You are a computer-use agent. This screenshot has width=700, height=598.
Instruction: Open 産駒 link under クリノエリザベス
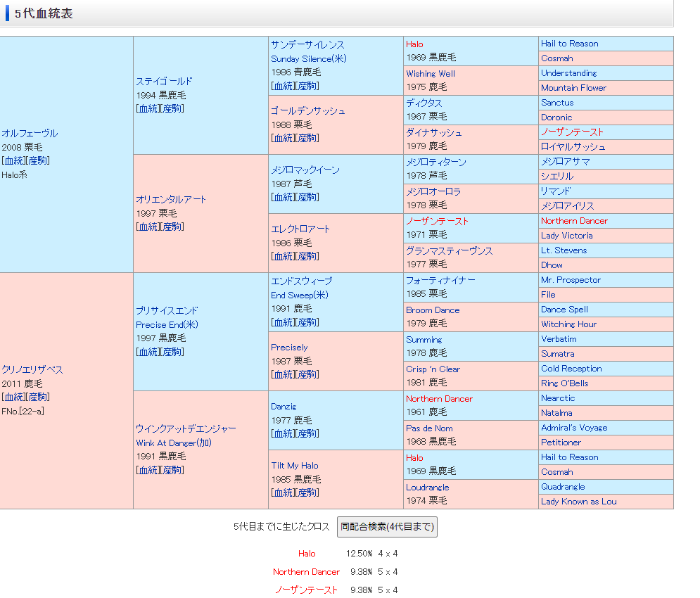(x=38, y=397)
